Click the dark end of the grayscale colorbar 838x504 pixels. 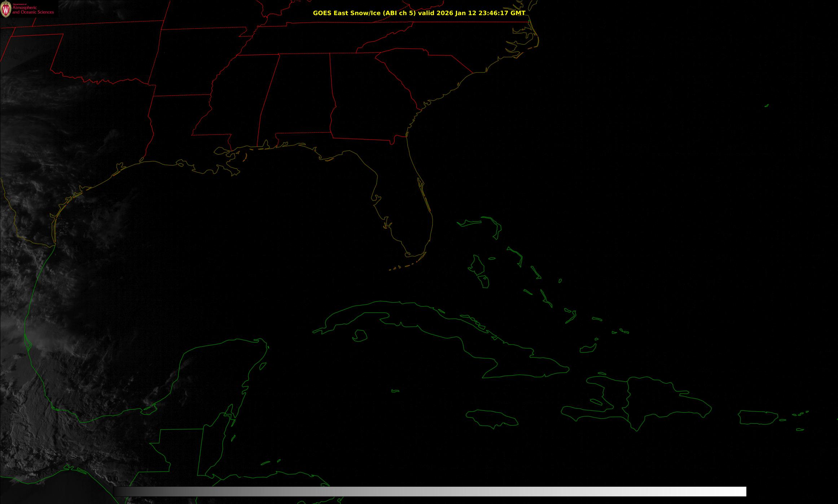click(x=117, y=491)
